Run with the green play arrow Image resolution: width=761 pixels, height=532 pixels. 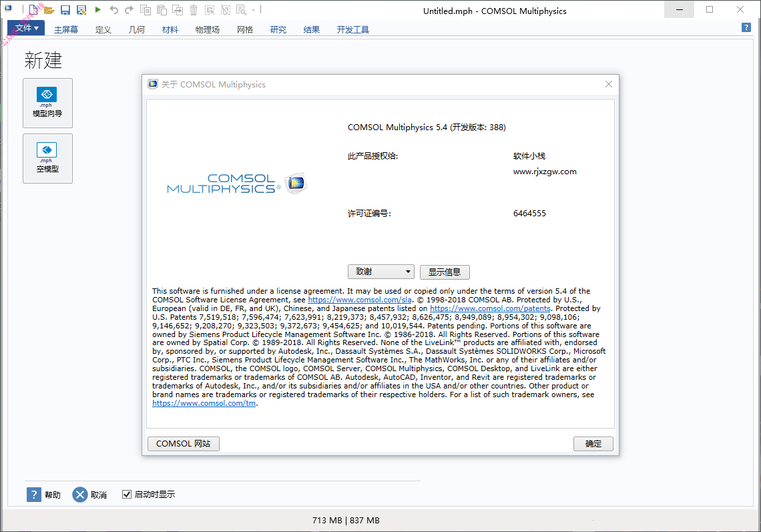[x=97, y=10]
